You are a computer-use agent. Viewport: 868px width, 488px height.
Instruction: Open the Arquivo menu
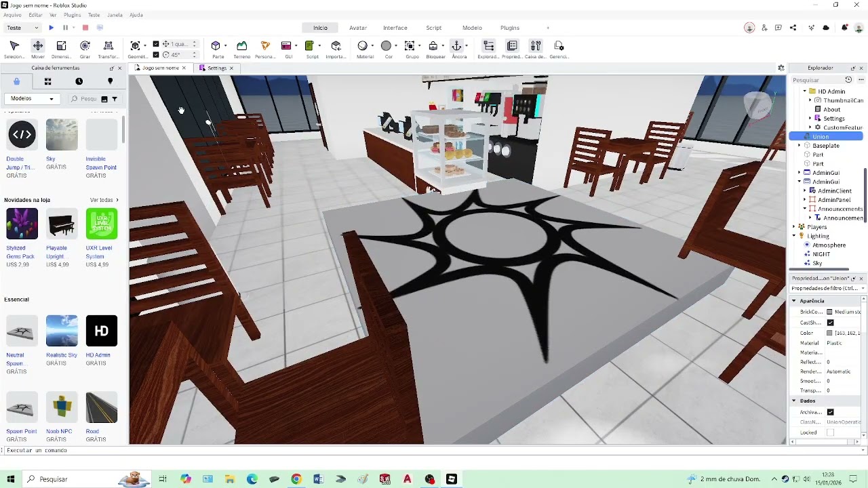pos(12,15)
